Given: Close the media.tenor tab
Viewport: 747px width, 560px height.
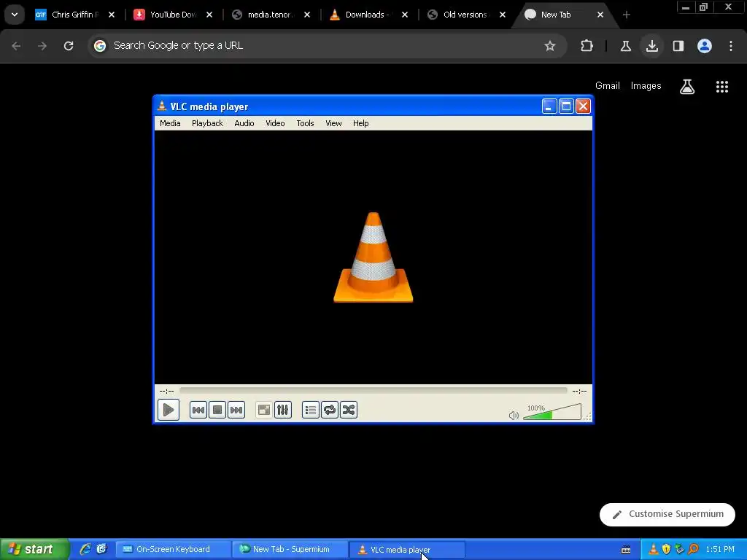Looking at the screenshot, I should pyautogui.click(x=307, y=15).
